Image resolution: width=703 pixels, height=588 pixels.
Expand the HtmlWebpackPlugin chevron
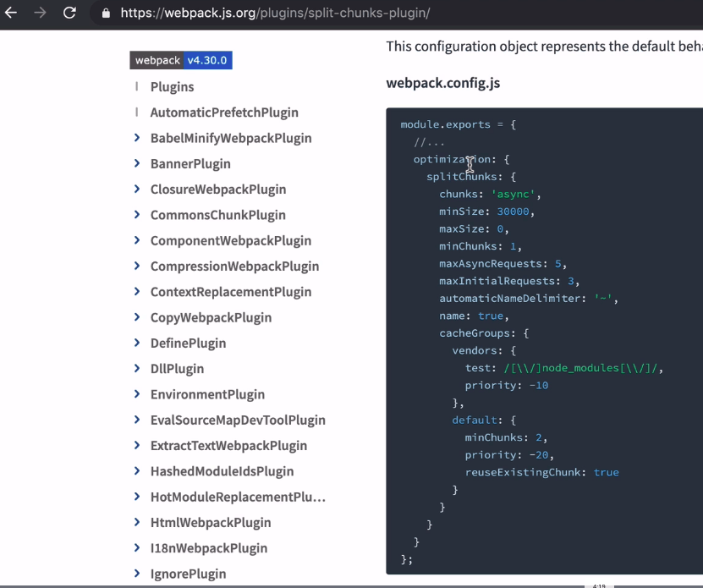point(137,522)
